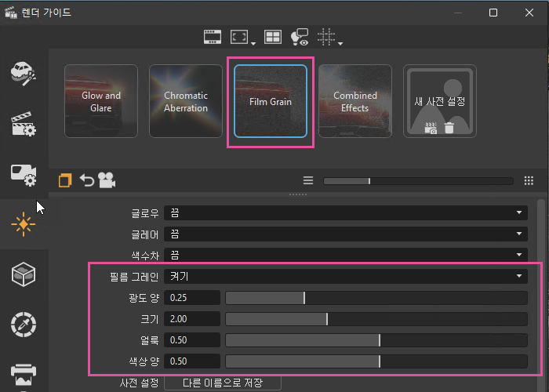Click the orange copy squares icon

(65, 180)
